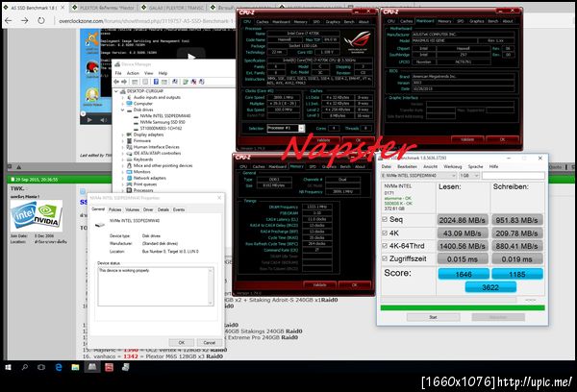This screenshot has height=392, width=577.
Task: Switch to Details tab in properties dialog
Action: [x=163, y=209]
